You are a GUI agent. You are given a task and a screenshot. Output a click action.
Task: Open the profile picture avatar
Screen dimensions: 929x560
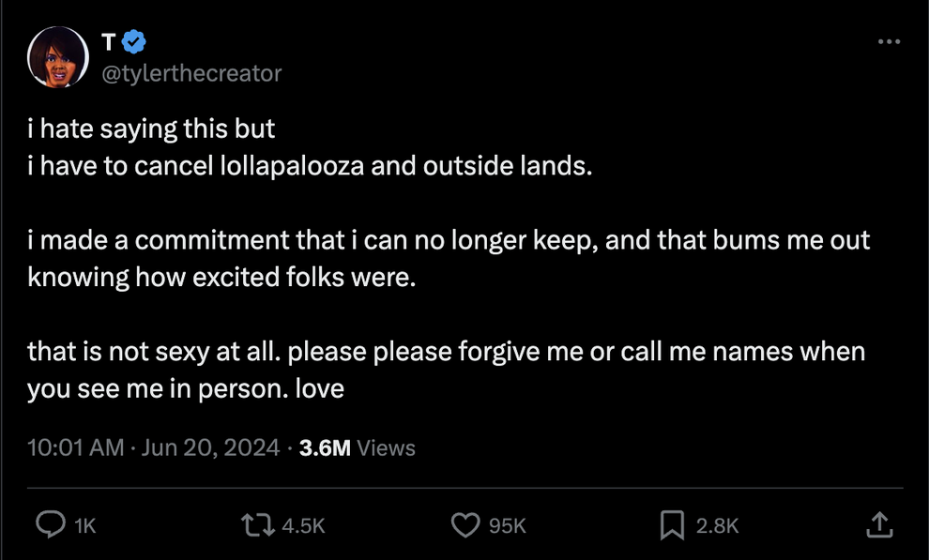pyautogui.click(x=59, y=58)
